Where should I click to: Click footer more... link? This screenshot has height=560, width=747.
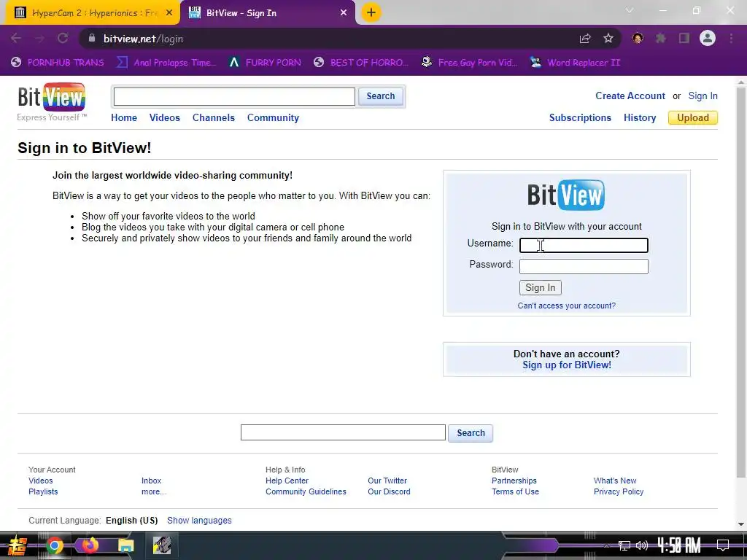click(153, 491)
